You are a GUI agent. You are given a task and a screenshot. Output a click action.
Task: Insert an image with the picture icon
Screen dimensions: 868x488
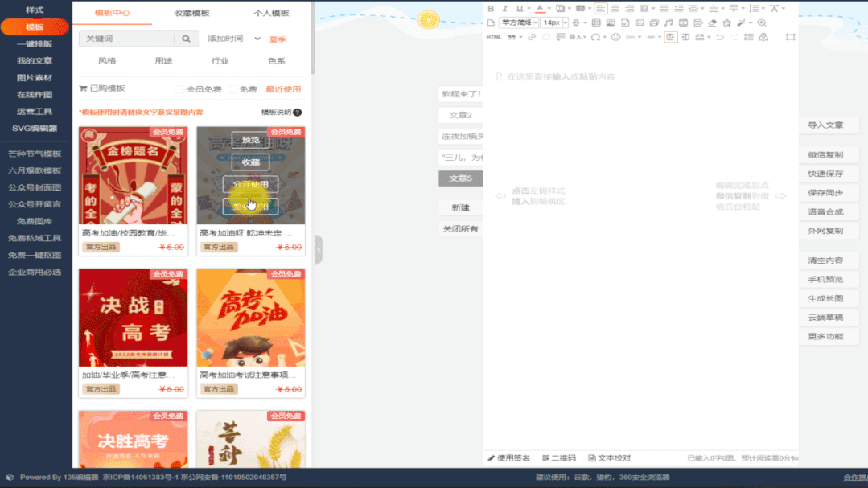point(640,23)
